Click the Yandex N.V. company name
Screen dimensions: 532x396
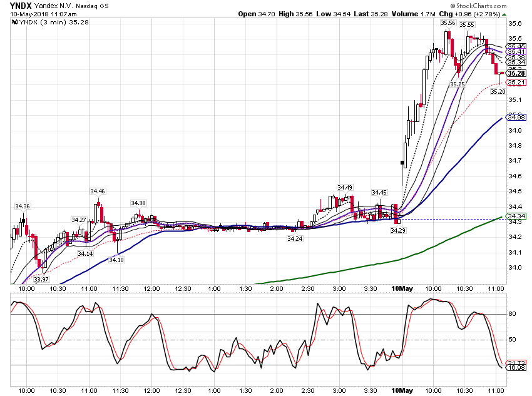click(x=54, y=6)
